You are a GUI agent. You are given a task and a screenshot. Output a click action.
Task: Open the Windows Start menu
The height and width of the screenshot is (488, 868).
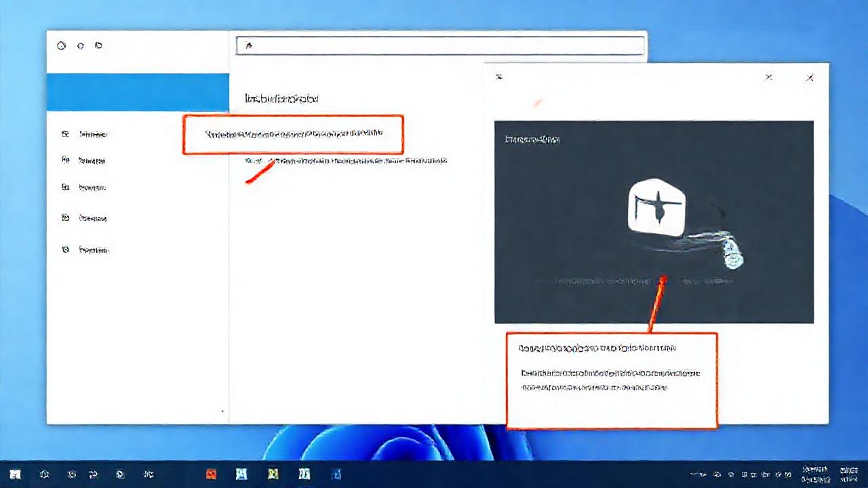(x=15, y=474)
